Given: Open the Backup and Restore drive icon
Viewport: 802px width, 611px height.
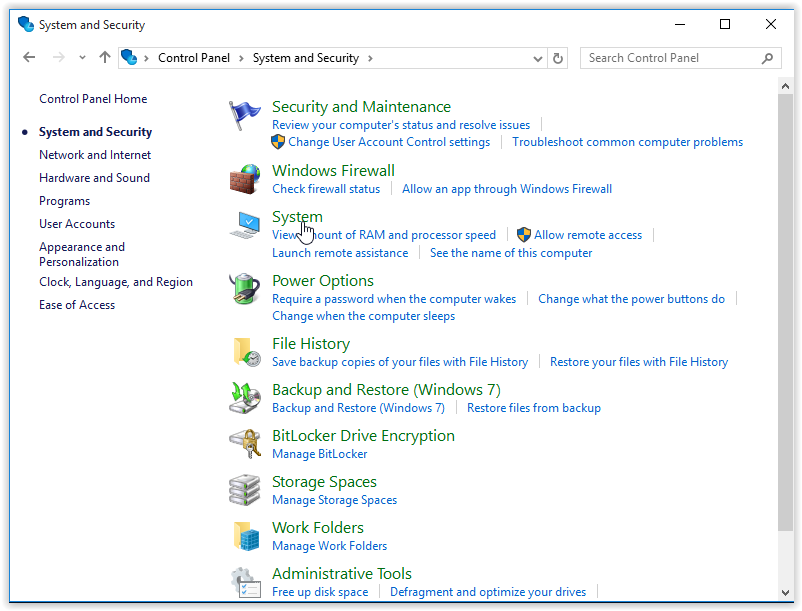Looking at the screenshot, I should [245, 398].
